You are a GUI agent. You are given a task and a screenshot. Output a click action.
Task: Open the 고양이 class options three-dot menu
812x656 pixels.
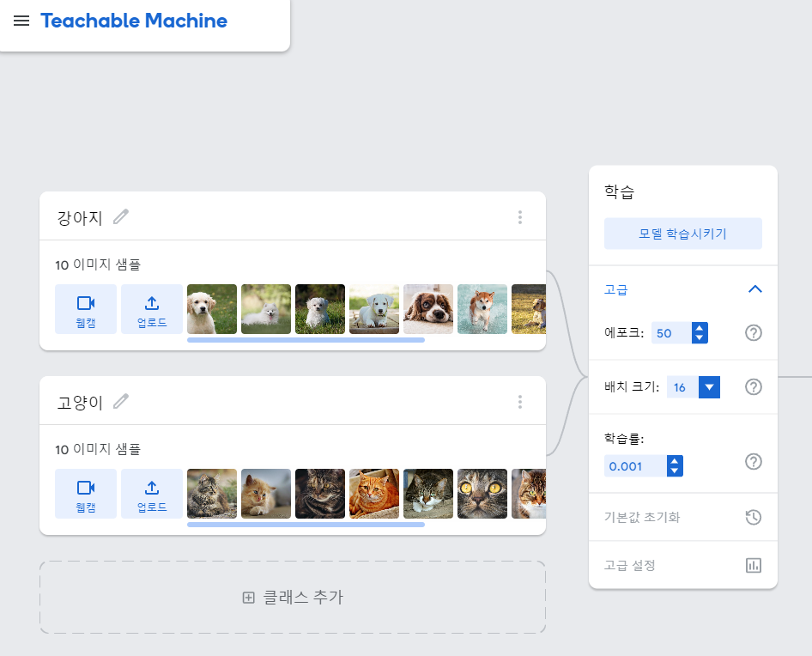click(520, 402)
